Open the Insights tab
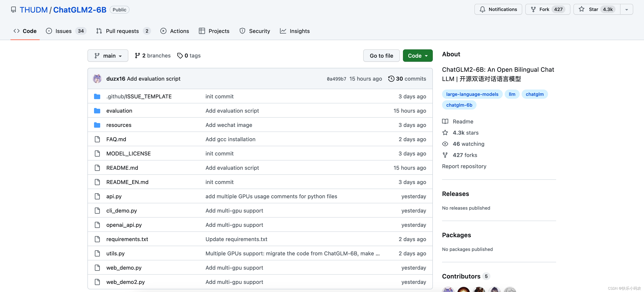This screenshot has height=292, width=644. coord(295,31)
